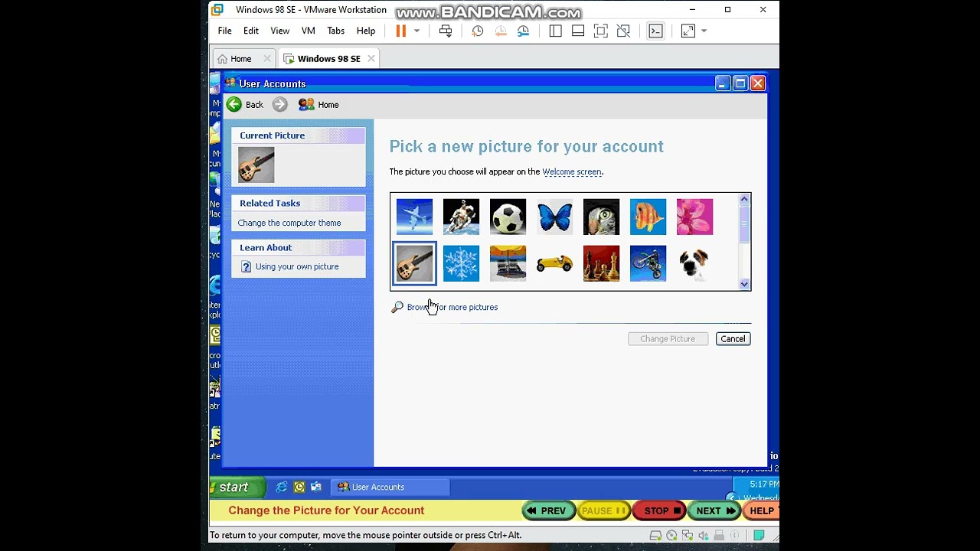The image size is (980, 551).
Task: Click the XP Start button
Action: [x=237, y=487]
